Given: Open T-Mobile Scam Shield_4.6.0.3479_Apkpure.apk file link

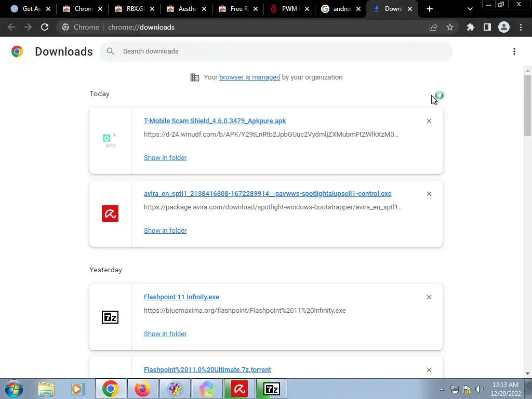Looking at the screenshot, I should click(x=215, y=121).
